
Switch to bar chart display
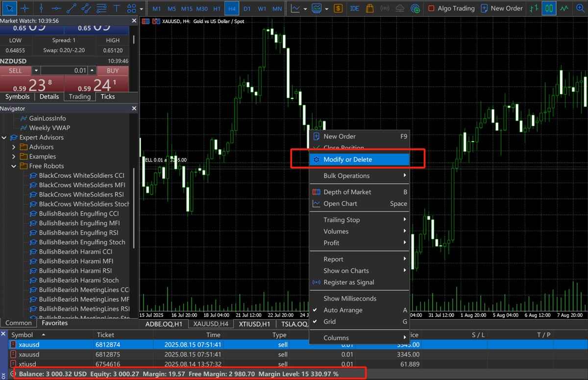click(x=534, y=8)
